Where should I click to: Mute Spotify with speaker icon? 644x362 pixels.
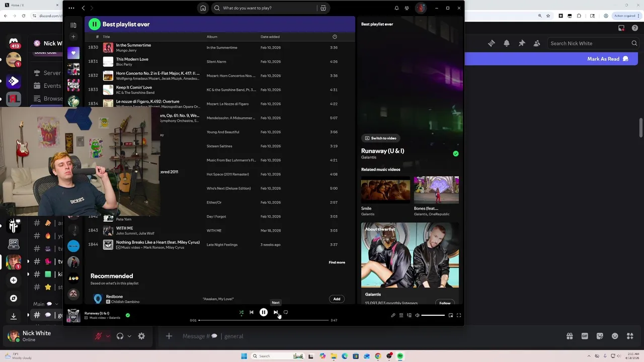(x=417, y=315)
